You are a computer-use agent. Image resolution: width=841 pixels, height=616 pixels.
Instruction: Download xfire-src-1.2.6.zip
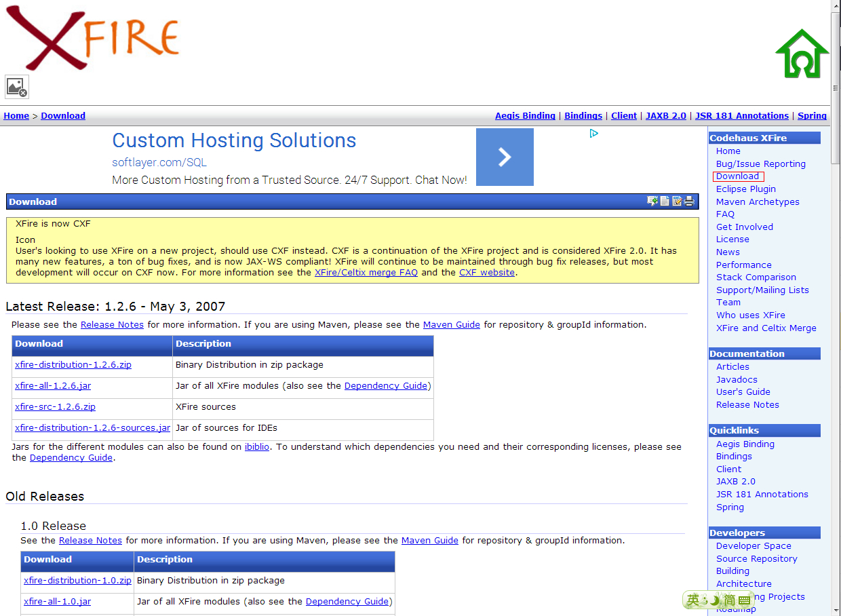55,407
